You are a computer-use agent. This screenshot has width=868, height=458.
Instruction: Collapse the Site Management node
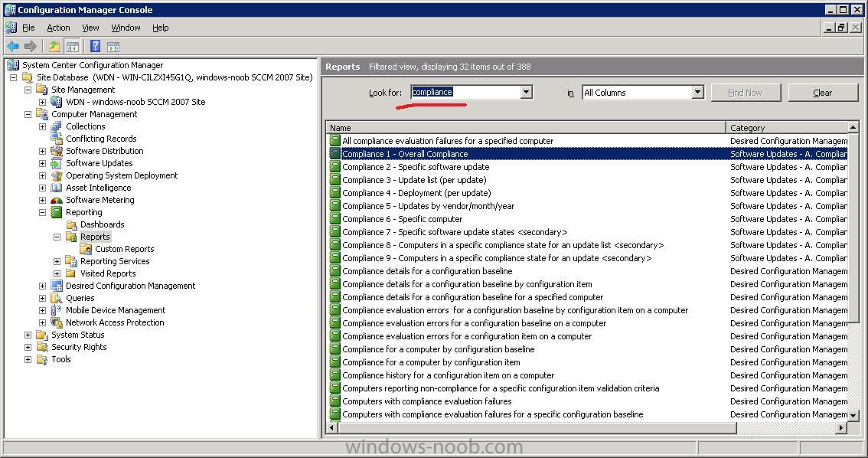[x=28, y=90]
